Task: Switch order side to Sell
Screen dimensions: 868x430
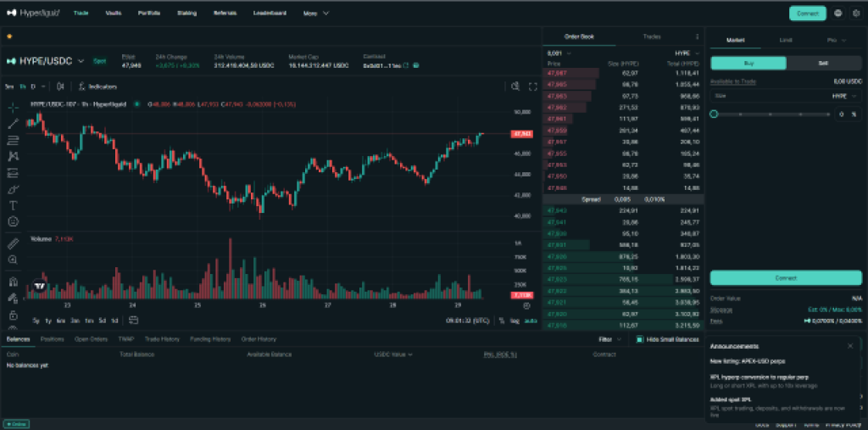Action: 822,63
